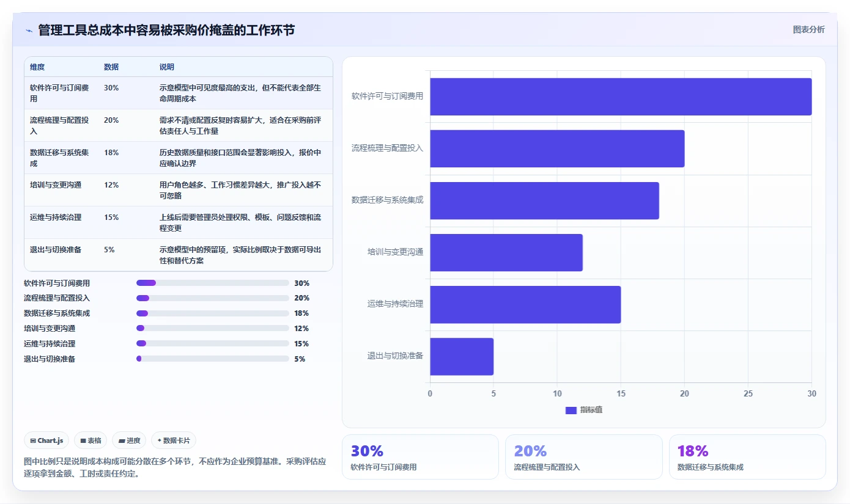
Task: Select the 表格 tag chip
Action: (x=91, y=440)
